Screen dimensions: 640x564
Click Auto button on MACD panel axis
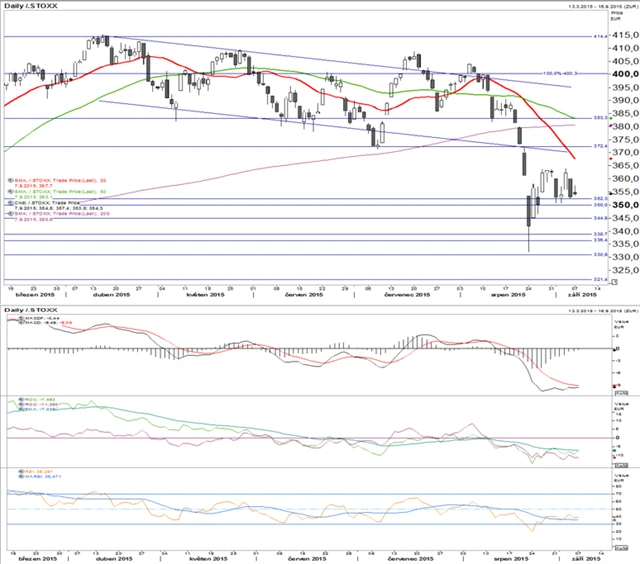point(621,393)
